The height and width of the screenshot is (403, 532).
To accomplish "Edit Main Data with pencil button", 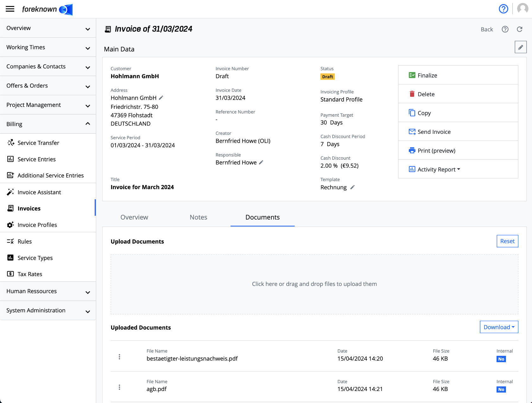I will pyautogui.click(x=520, y=47).
